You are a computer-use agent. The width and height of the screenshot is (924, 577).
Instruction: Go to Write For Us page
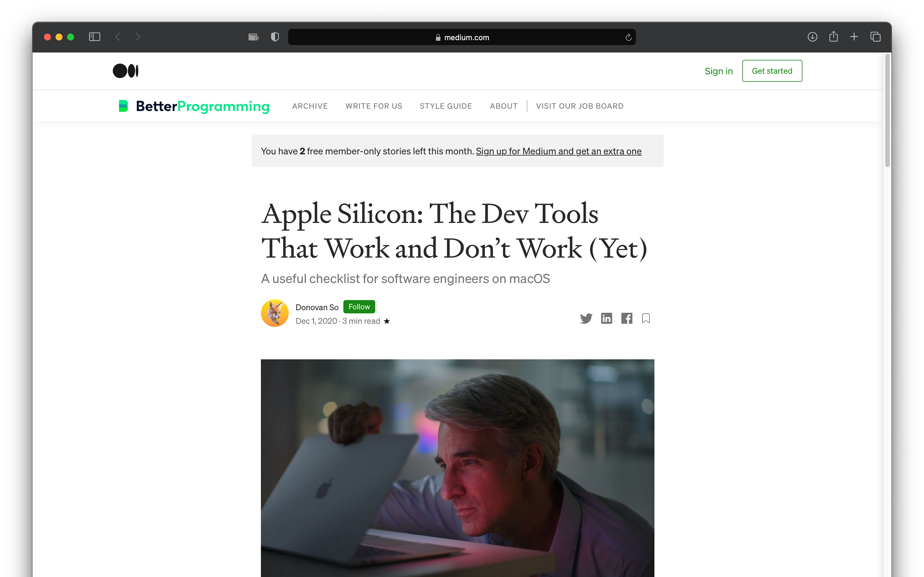374,106
